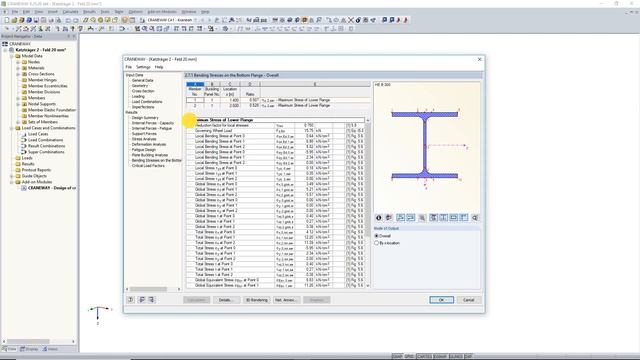Open Design Summary in the dialog navigator
The image size is (640, 360).
coord(145,118)
